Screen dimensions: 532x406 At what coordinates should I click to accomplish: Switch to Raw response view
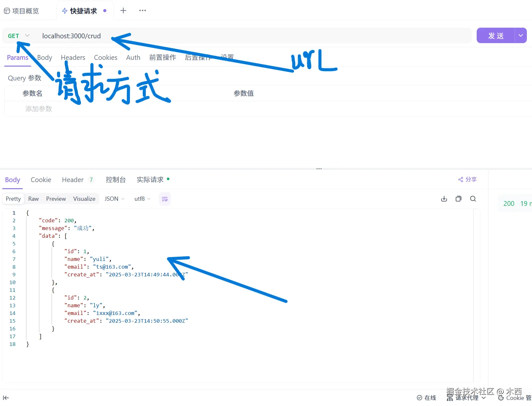(33, 199)
